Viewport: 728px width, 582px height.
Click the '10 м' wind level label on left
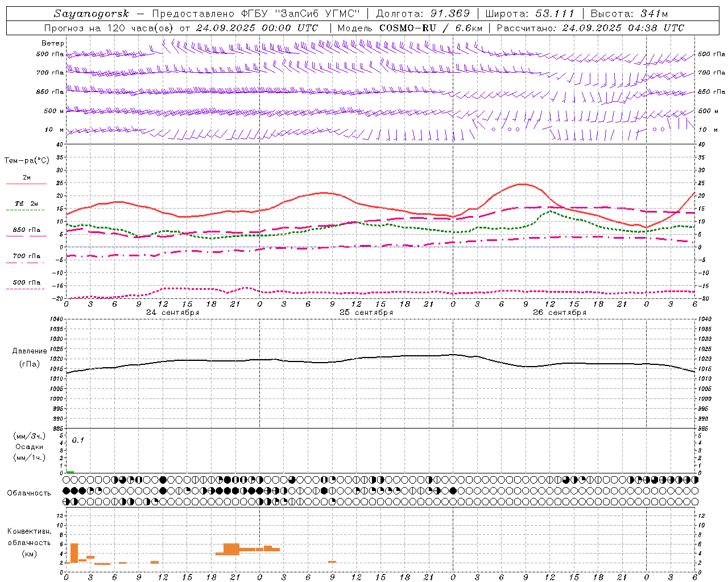[x=55, y=130]
